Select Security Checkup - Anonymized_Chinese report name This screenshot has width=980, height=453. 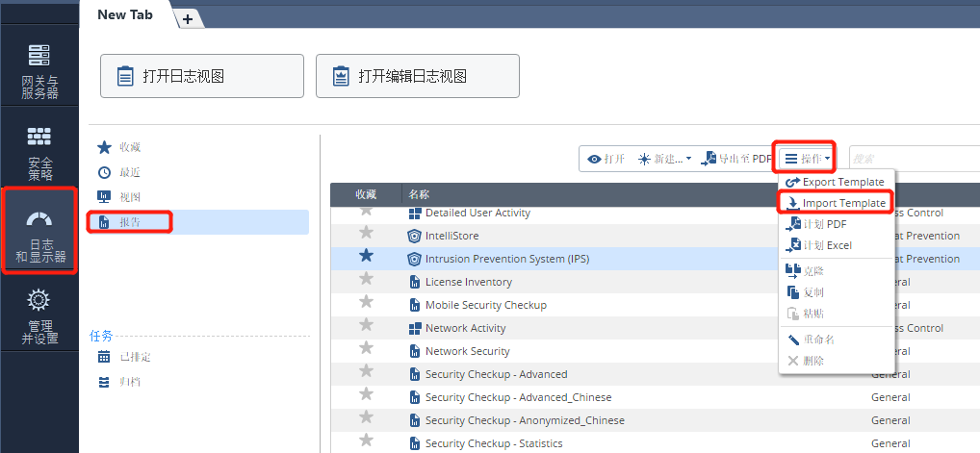tap(525, 420)
